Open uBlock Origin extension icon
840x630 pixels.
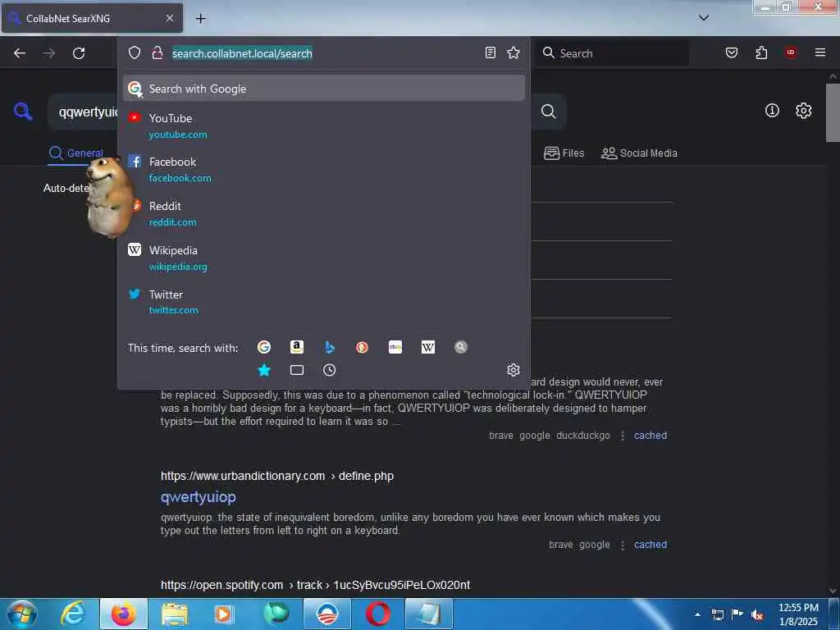(x=790, y=52)
